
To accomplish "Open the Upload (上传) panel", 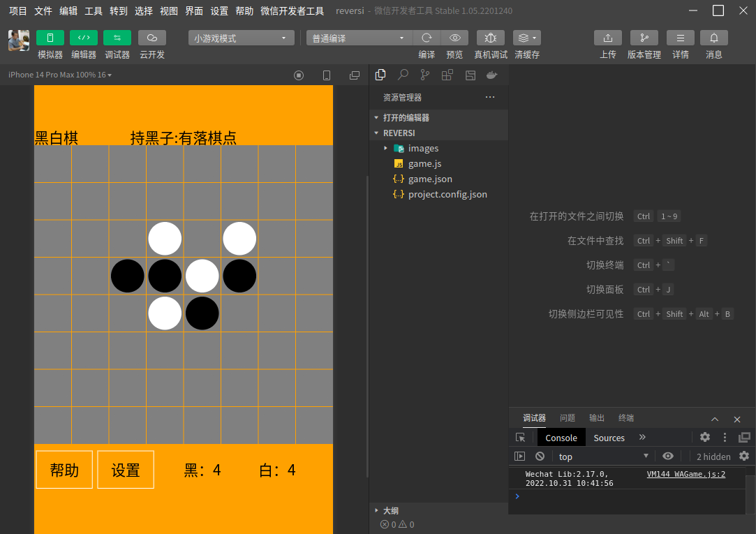I will (607, 38).
